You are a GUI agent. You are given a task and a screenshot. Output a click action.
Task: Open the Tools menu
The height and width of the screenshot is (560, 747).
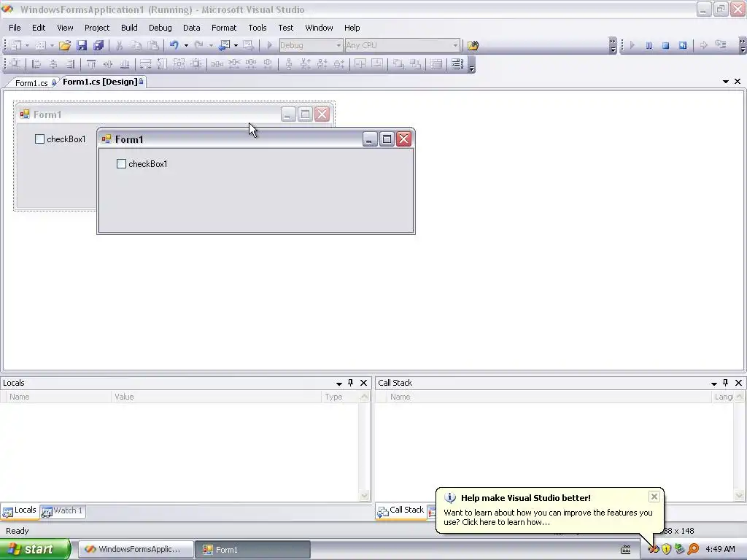pyautogui.click(x=258, y=28)
